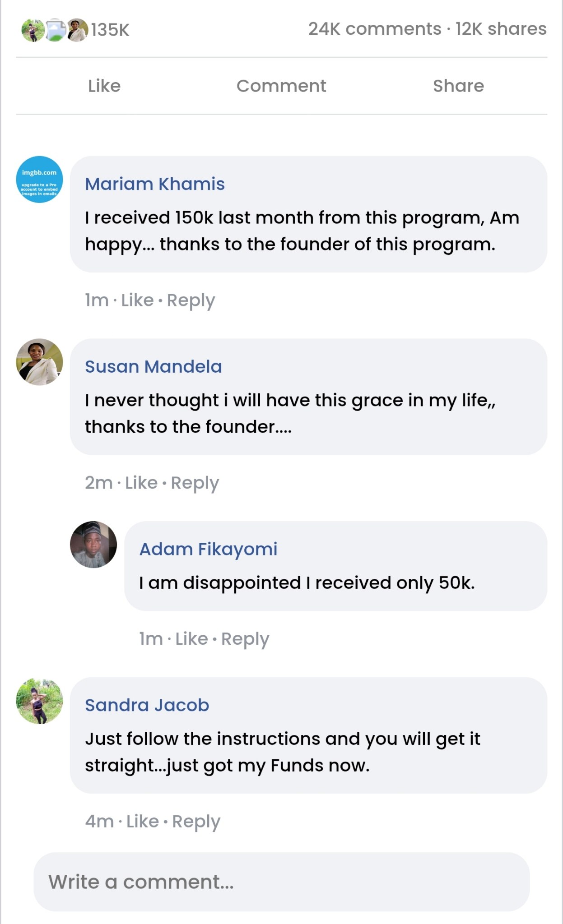Reply to Sandra Jacob's comment

click(x=196, y=822)
